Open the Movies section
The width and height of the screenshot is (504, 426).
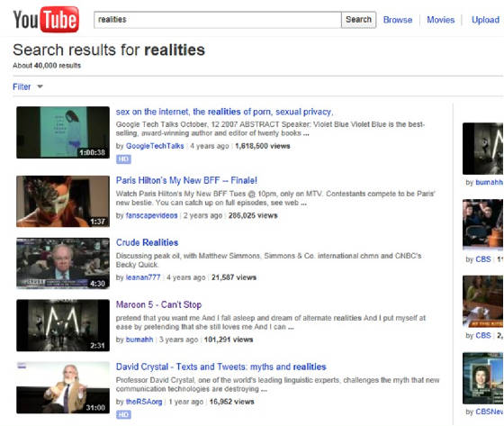point(441,20)
